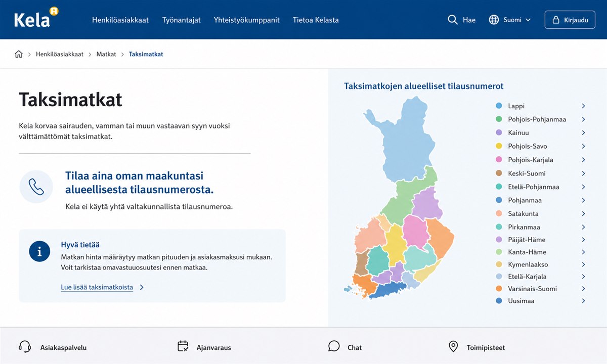Open Toimipisteet in the footer bar
Image resolution: width=607 pixels, height=364 pixels.
click(x=477, y=347)
